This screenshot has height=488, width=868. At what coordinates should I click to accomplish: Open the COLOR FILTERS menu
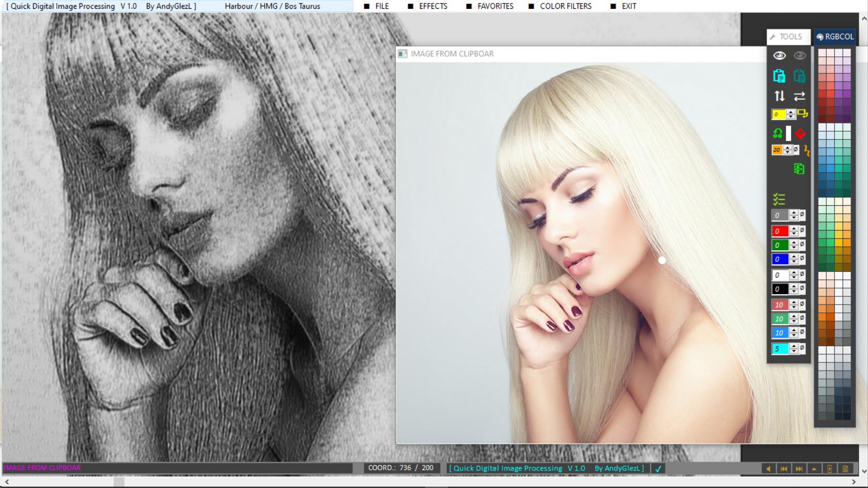565,6
